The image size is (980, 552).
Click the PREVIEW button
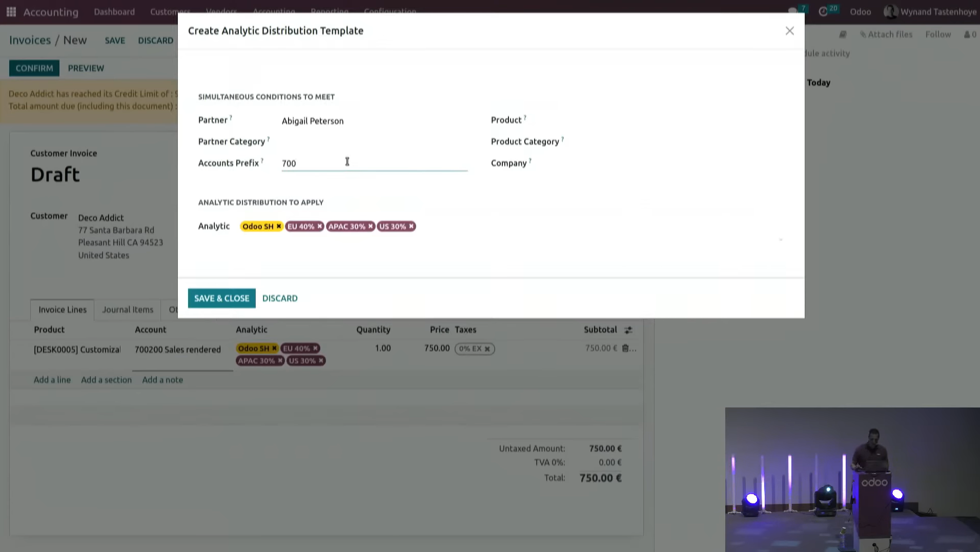(x=86, y=68)
